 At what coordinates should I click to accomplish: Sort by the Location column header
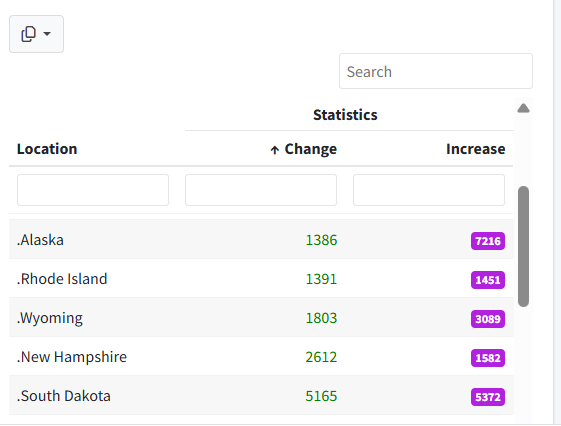[x=47, y=149]
